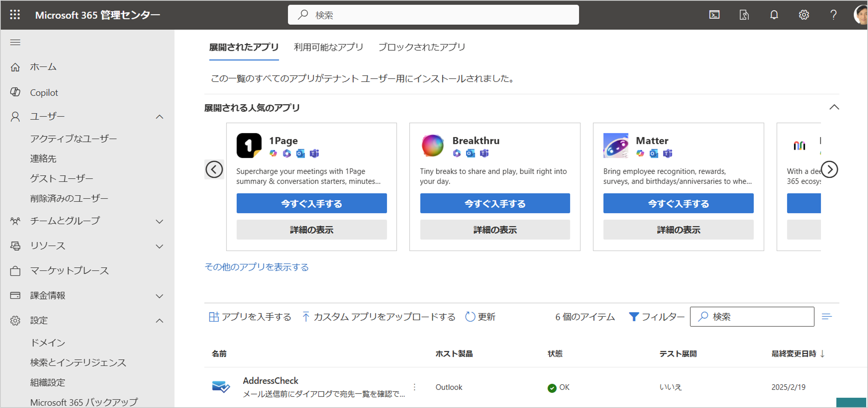
Task: Toggle the hamburger navigation menu
Action: (x=15, y=43)
